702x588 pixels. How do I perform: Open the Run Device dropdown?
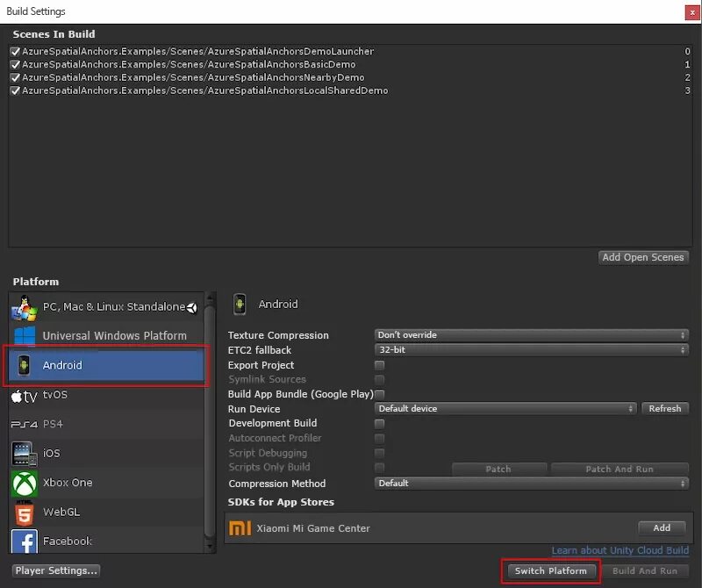[x=505, y=408]
